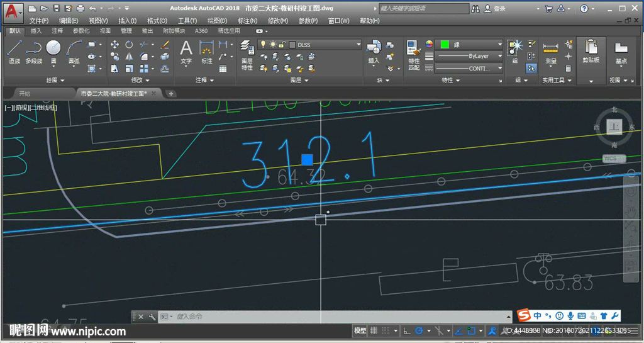The image size is (644, 343).
Task: Click the Erase tool icon
Action: click(x=165, y=44)
